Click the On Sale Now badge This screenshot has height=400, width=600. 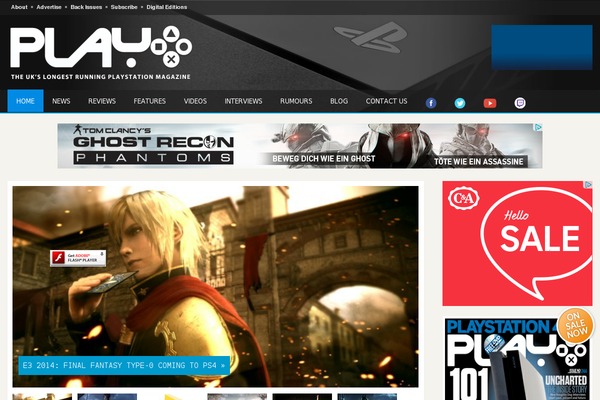tap(575, 325)
